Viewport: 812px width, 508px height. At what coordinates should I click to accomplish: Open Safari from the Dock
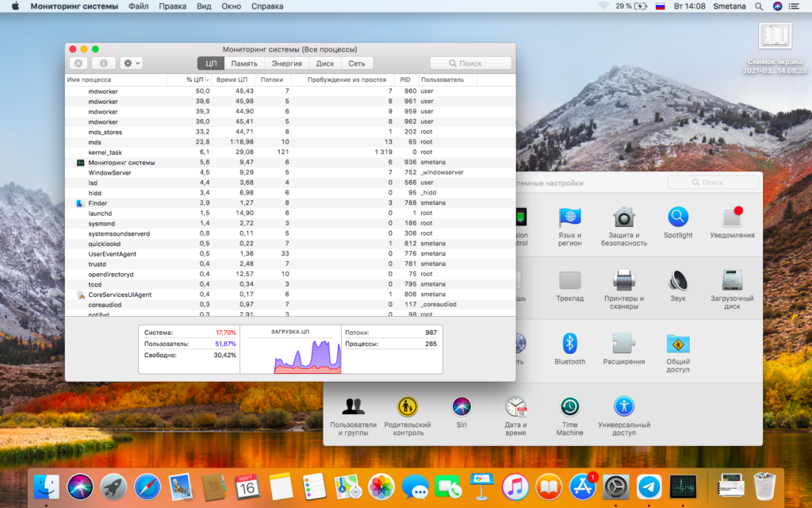pyautogui.click(x=147, y=487)
